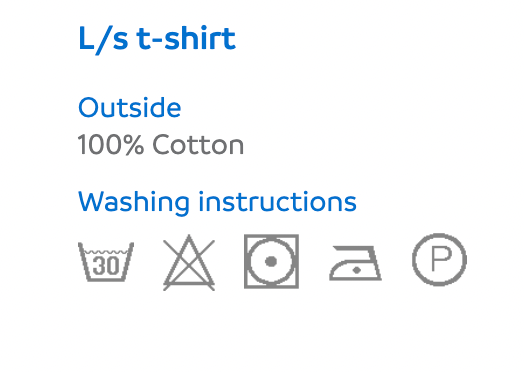Click the number 30 inside the wash tub
Viewport: 524px width, 372px height.
click(x=106, y=266)
